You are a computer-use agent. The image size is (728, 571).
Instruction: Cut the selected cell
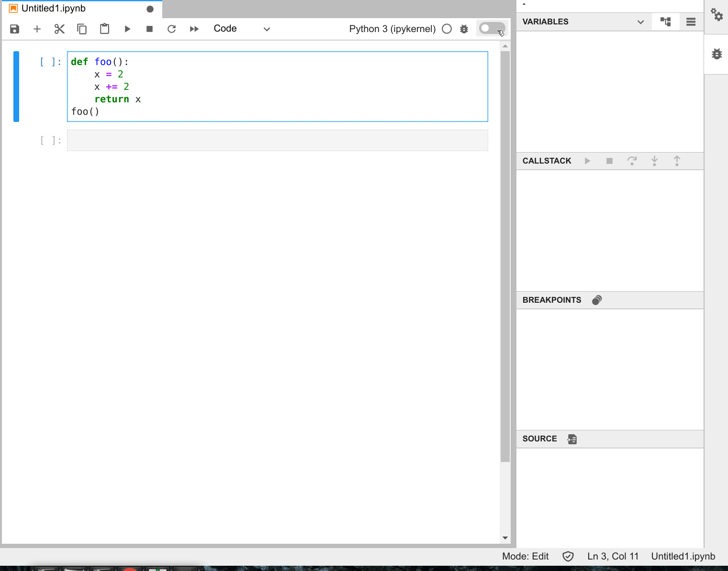click(59, 28)
